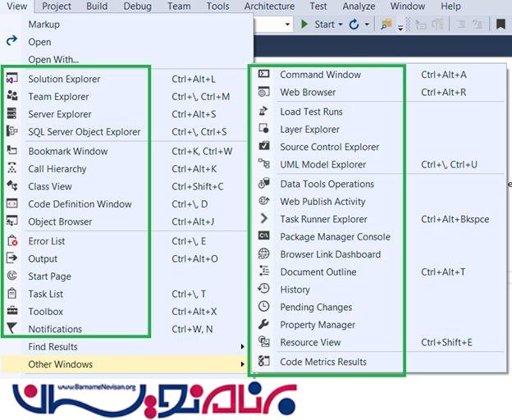Click the Server Explorer icon
The width and height of the screenshot is (512, 420).
(11, 113)
